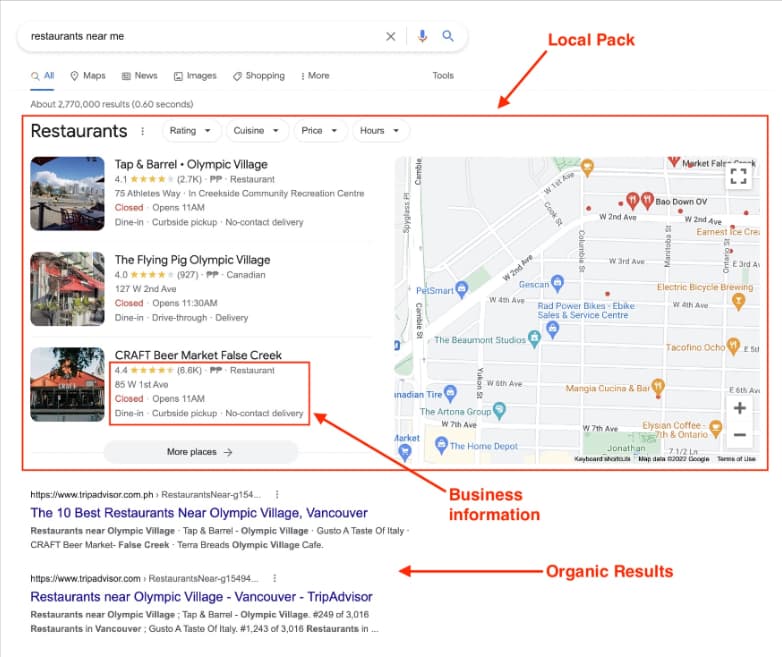Select the Elysian Coffee map pin
Viewport: 782px width, 657px height.
[x=716, y=429]
